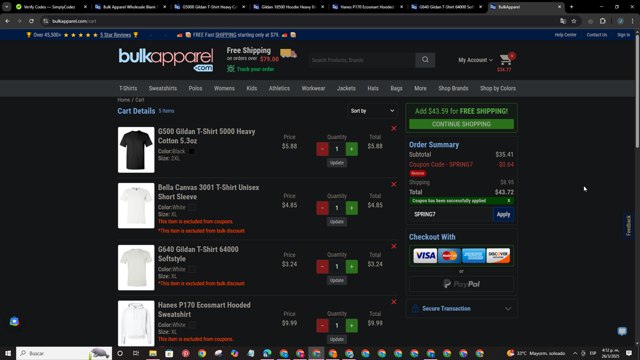Increase quantity of Hanes P170 Sweatshirt
This screenshot has height=360, width=640.
[351, 325]
